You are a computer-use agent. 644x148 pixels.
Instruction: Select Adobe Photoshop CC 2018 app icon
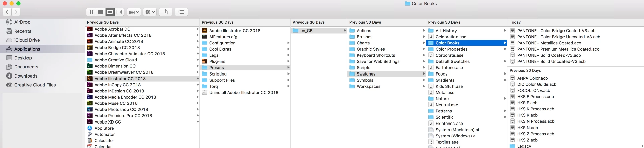(90, 109)
